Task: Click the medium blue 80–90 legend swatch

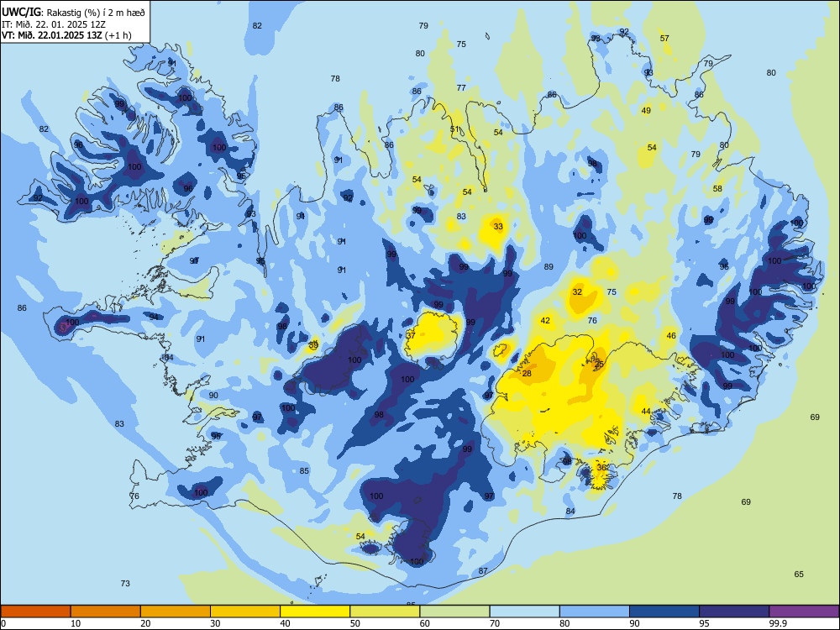Action: pyautogui.click(x=595, y=612)
